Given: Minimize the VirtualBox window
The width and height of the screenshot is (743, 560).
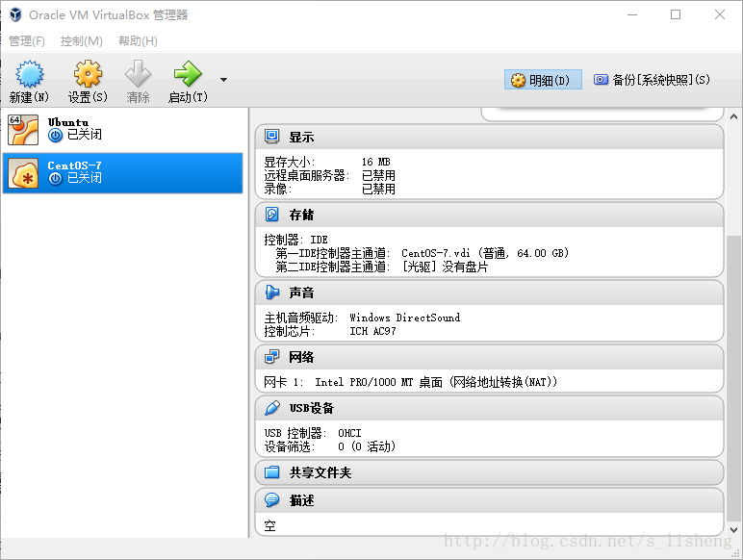Looking at the screenshot, I should pos(632,14).
